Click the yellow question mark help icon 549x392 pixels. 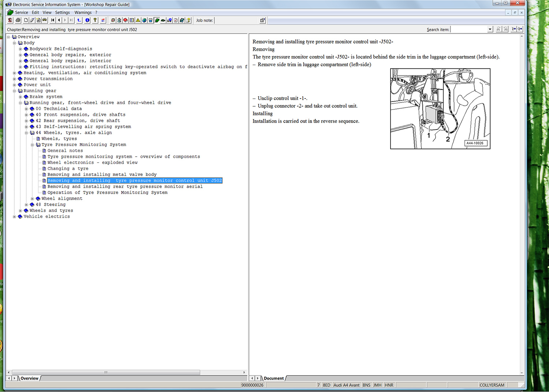pyautogui.click(x=95, y=20)
